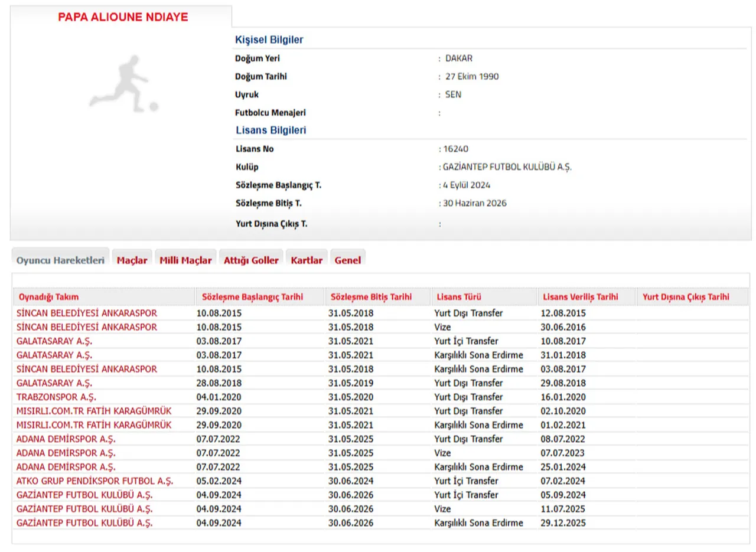This screenshot has width=756, height=552.
Task: Open the first Sincan Belediyesi Ankaraspor link
Action: (x=87, y=313)
